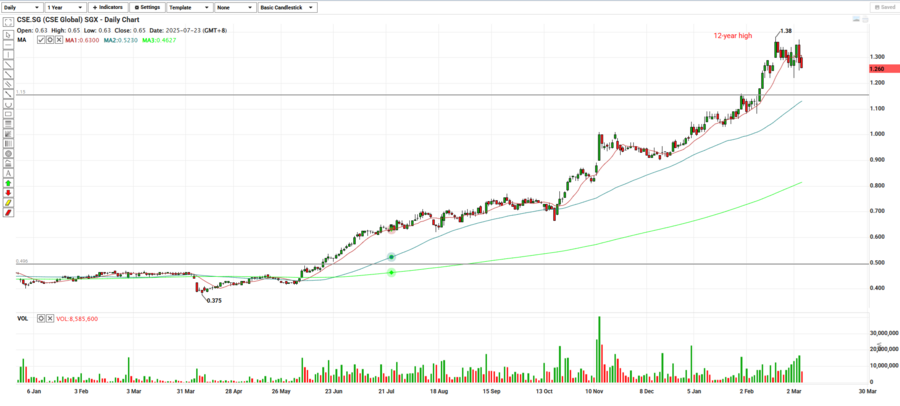The height and width of the screenshot is (406, 900).
Task: Select the red down arrow marker tool
Action: (8, 194)
